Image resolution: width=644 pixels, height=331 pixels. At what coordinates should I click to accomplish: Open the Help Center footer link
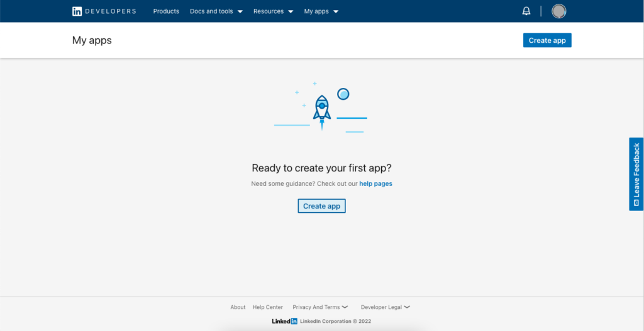(268, 307)
